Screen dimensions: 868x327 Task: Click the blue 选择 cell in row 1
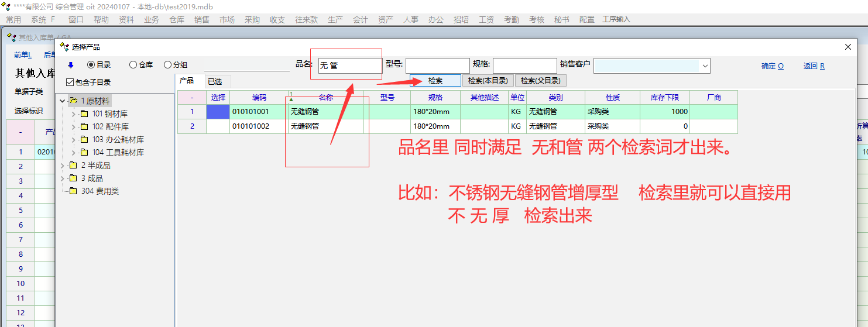[x=218, y=111]
